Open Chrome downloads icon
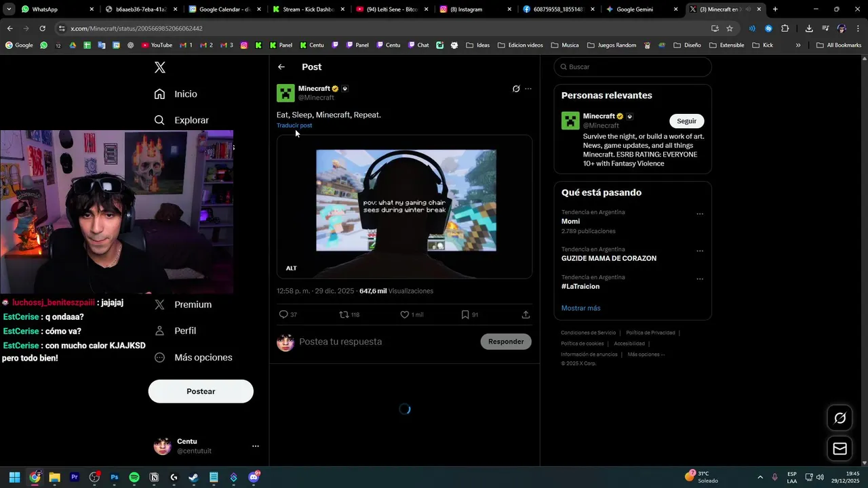The image size is (868, 488). click(809, 28)
